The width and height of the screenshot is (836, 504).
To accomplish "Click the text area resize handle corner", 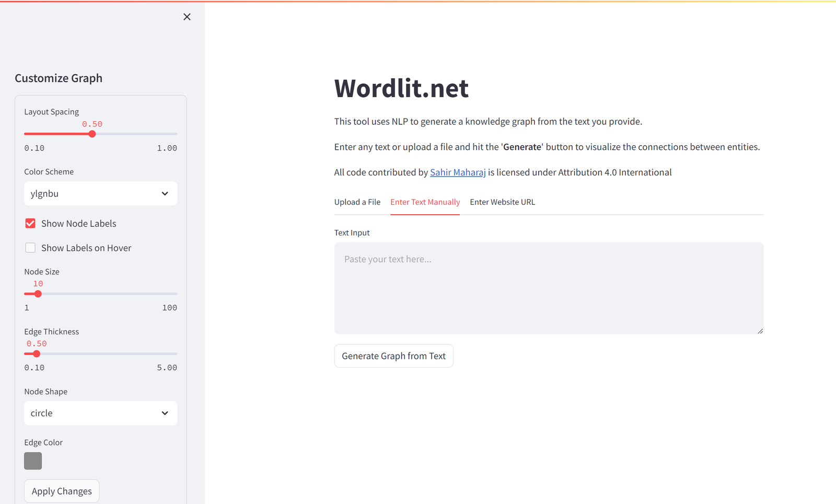I will click(x=760, y=331).
